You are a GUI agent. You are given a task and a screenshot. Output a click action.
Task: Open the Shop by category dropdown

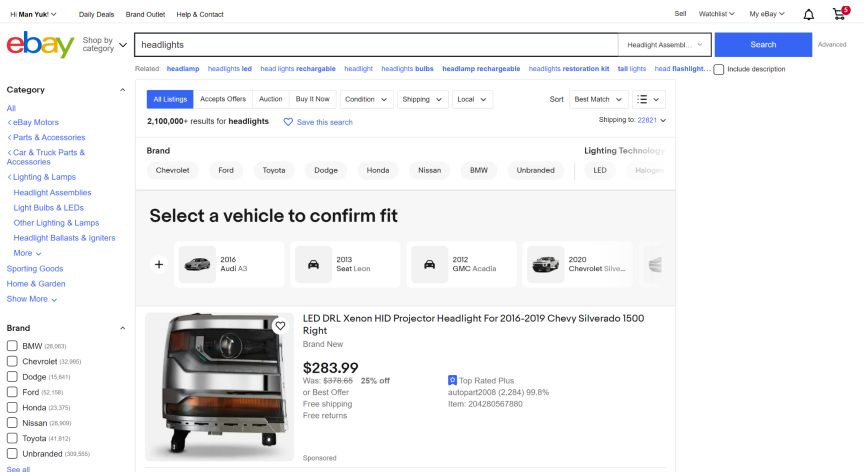104,45
